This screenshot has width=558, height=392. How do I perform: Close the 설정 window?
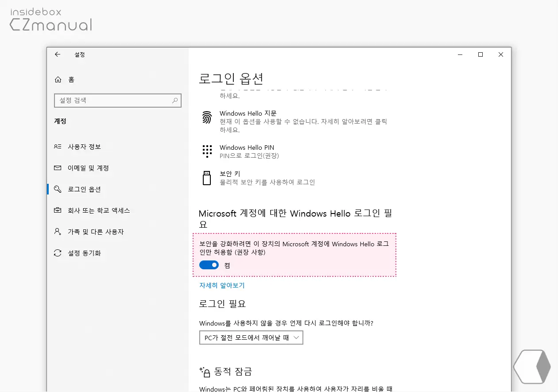(x=501, y=54)
